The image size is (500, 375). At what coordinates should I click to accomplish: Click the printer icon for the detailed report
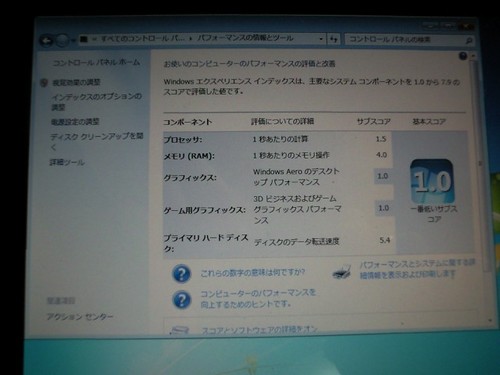tap(342, 271)
